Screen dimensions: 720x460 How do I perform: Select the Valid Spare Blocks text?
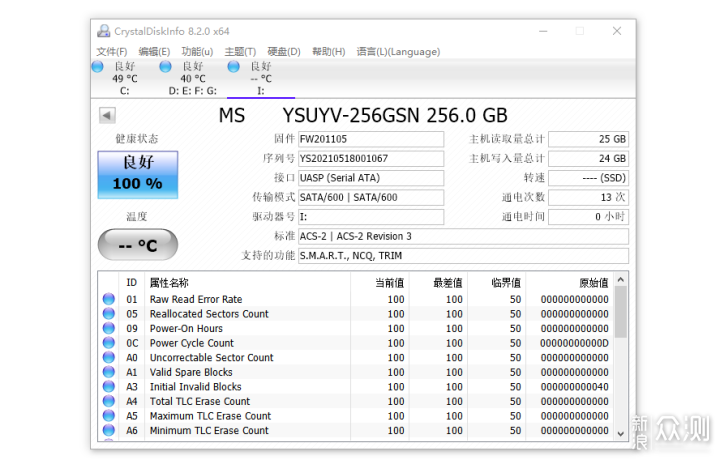[191, 372]
